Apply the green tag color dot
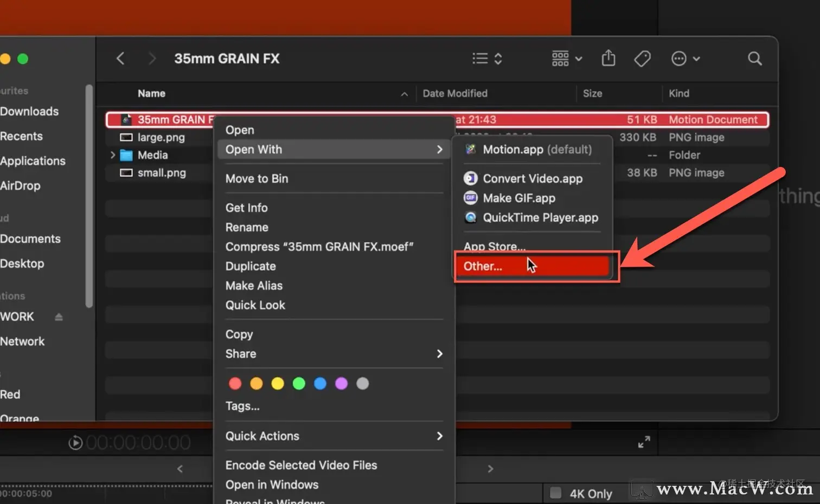 point(298,384)
